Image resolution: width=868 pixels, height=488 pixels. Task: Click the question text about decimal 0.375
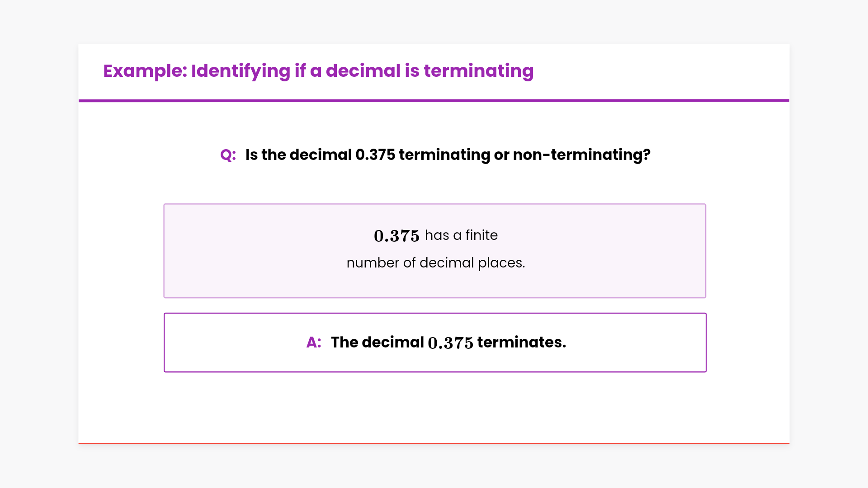point(448,155)
